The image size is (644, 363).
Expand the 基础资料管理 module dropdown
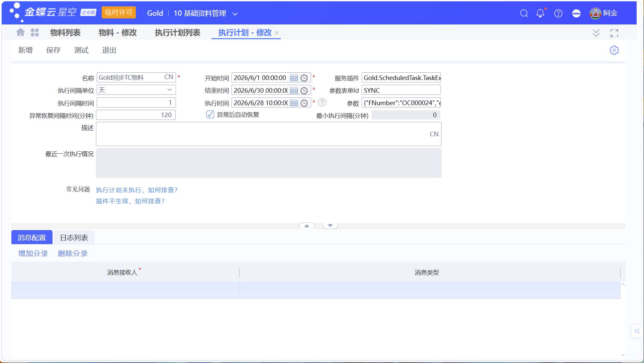(235, 14)
